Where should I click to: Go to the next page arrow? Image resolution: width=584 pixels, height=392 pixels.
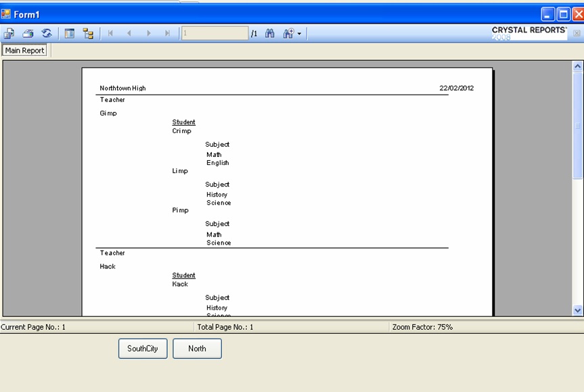(x=148, y=32)
